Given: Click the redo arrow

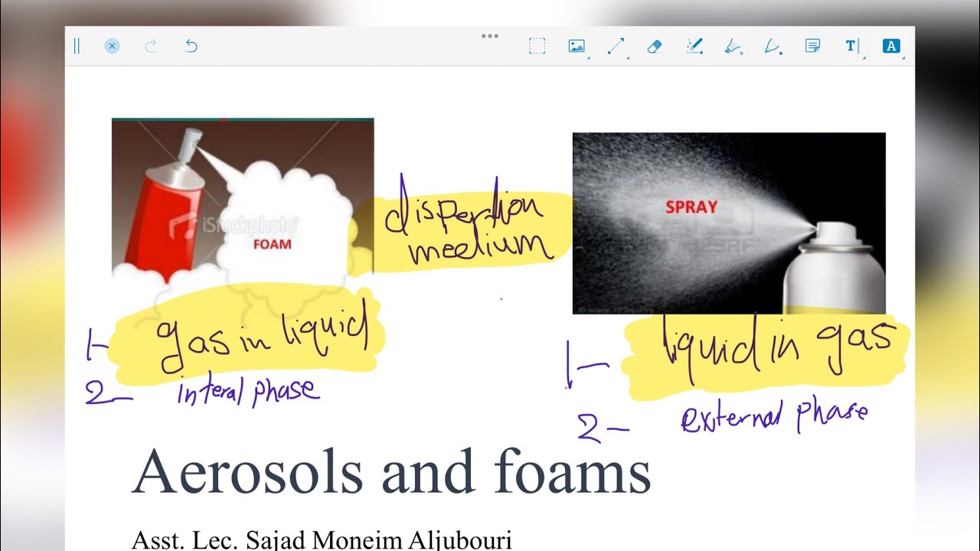Looking at the screenshot, I should 151,46.
